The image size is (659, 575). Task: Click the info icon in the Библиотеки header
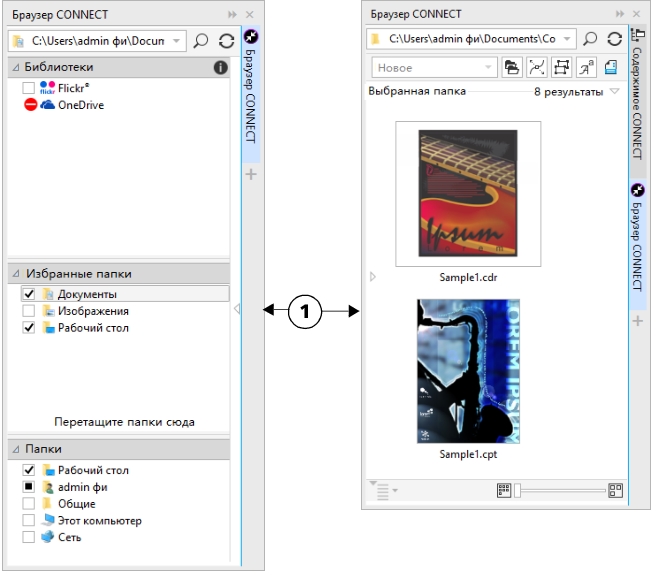[221, 68]
